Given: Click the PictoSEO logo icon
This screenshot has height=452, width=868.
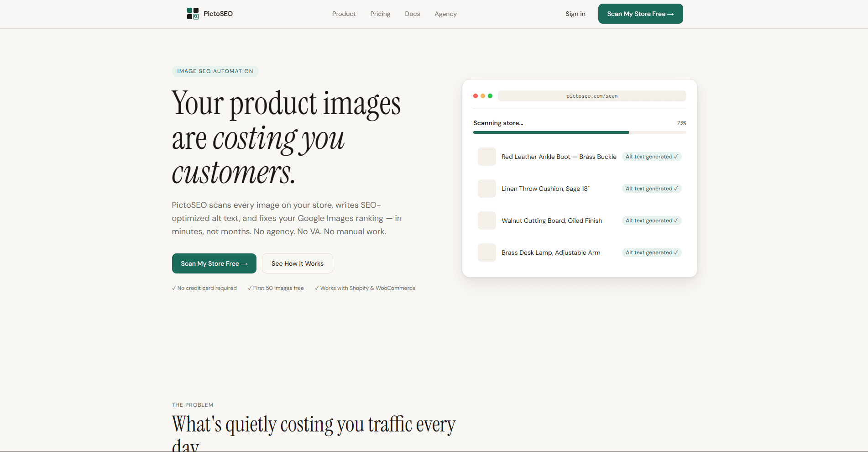Looking at the screenshot, I should click(193, 14).
